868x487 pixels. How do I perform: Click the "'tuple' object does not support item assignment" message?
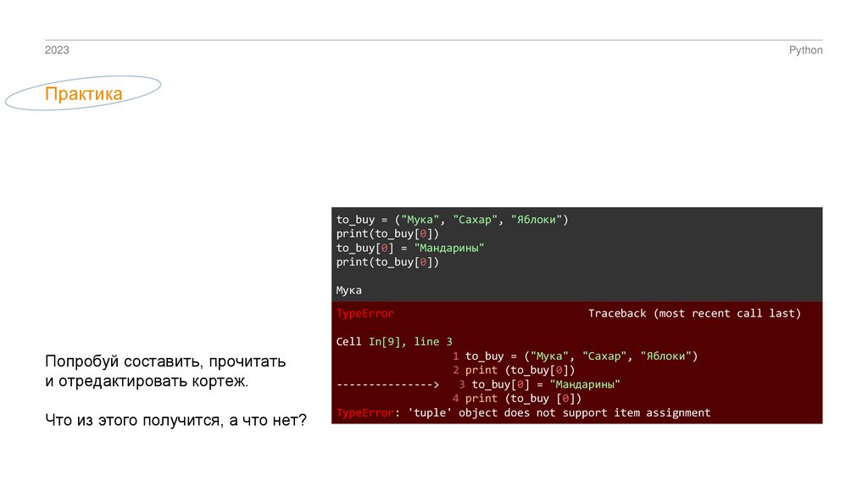[x=559, y=412]
